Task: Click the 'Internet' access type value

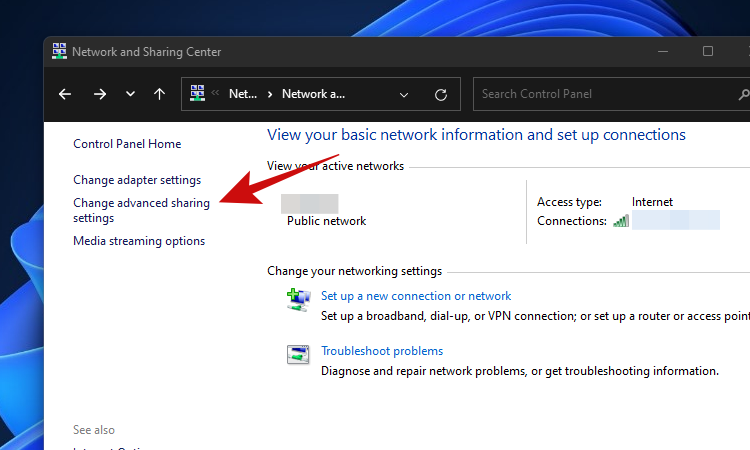Action: pos(652,202)
